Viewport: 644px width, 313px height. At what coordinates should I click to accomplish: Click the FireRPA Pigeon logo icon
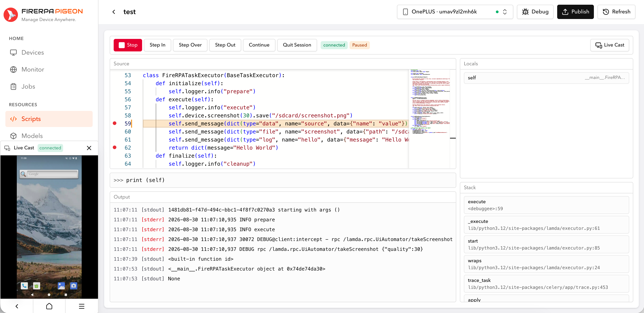pos(11,15)
